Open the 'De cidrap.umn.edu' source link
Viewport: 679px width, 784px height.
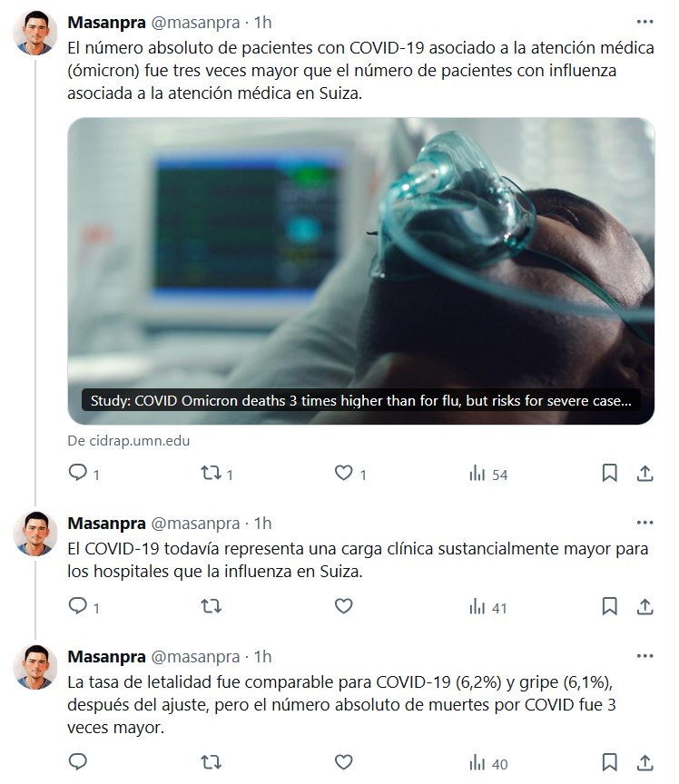coord(129,441)
